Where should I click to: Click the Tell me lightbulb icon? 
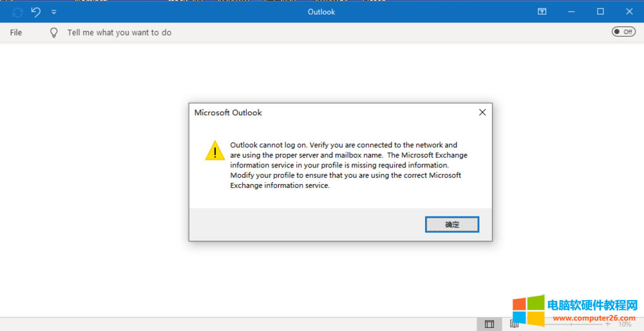pos(54,32)
